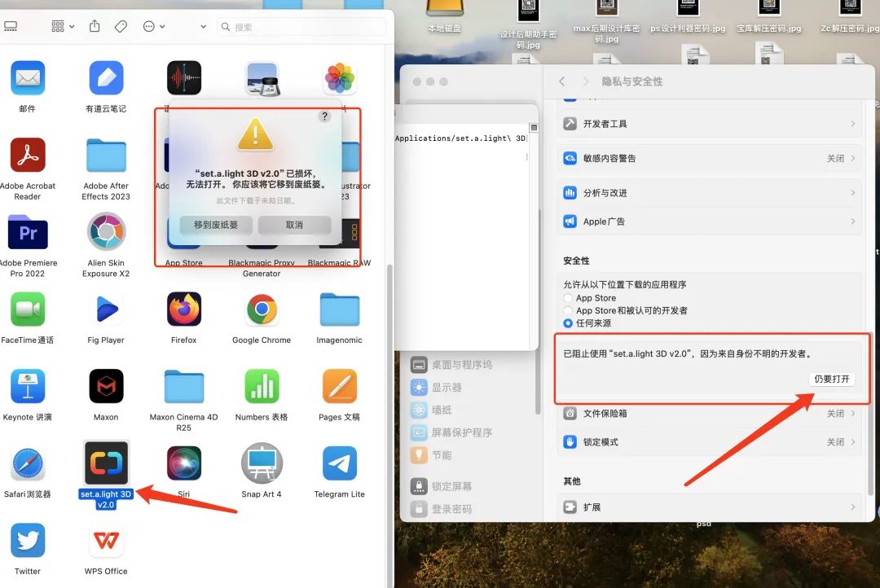This screenshot has width=880, height=588.
Task: Launch Adobe Acrobat Reader
Action: pyautogui.click(x=28, y=155)
